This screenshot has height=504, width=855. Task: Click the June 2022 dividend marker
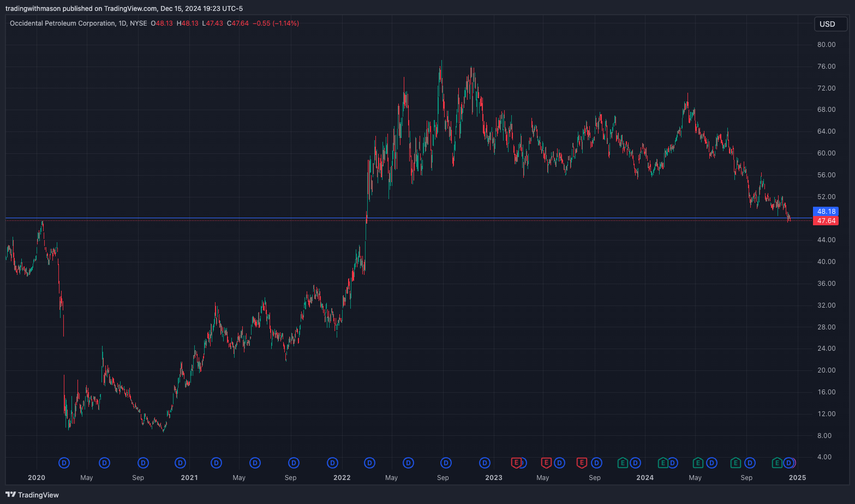(x=408, y=463)
